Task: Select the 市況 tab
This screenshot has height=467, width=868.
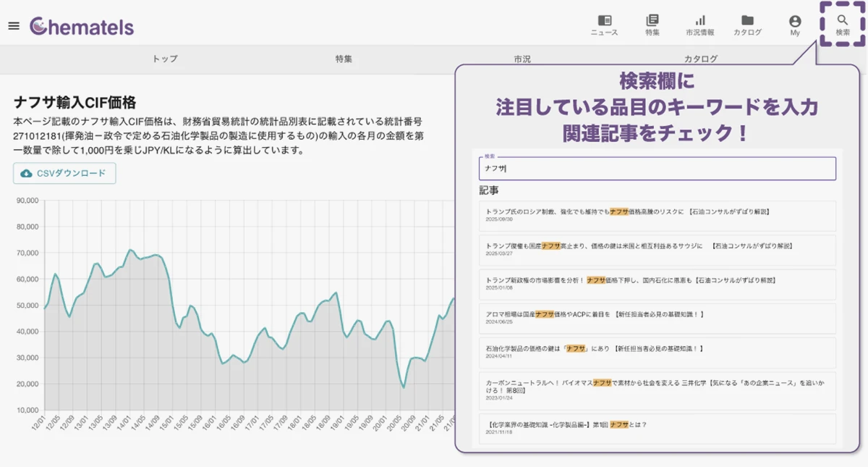Action: [522, 59]
